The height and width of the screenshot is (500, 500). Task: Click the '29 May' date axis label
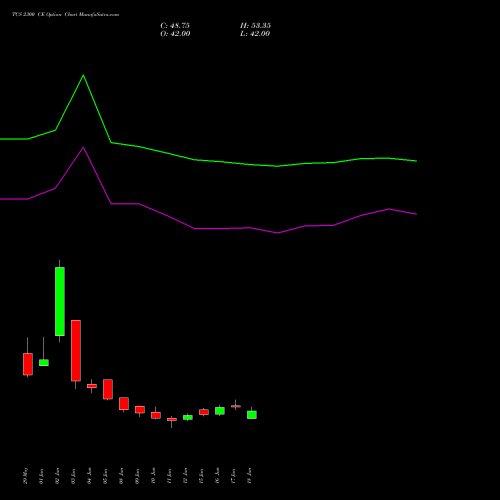[26, 476]
